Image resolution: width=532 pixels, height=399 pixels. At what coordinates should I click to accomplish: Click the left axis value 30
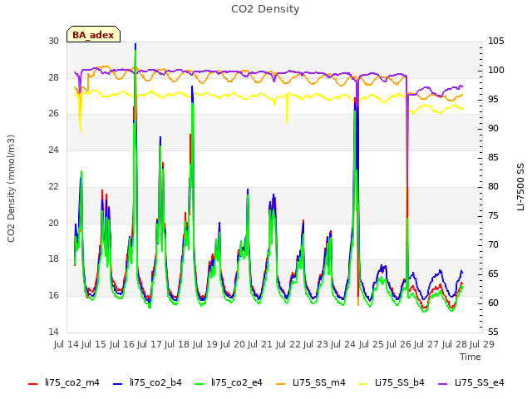click(x=53, y=41)
